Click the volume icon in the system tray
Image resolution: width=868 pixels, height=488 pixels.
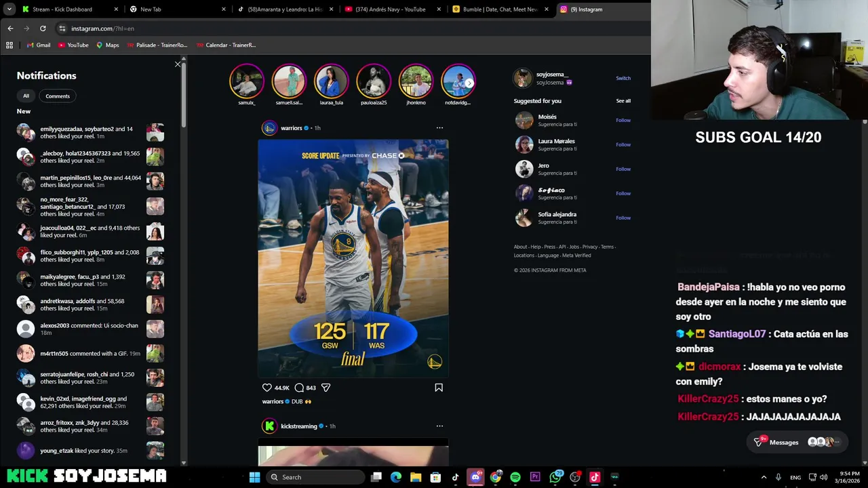[x=823, y=477]
